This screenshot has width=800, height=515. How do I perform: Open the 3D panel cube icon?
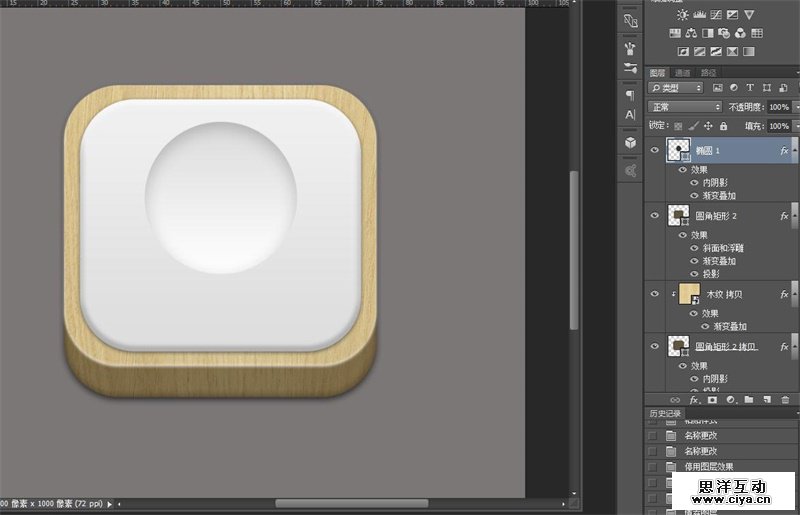pos(630,143)
